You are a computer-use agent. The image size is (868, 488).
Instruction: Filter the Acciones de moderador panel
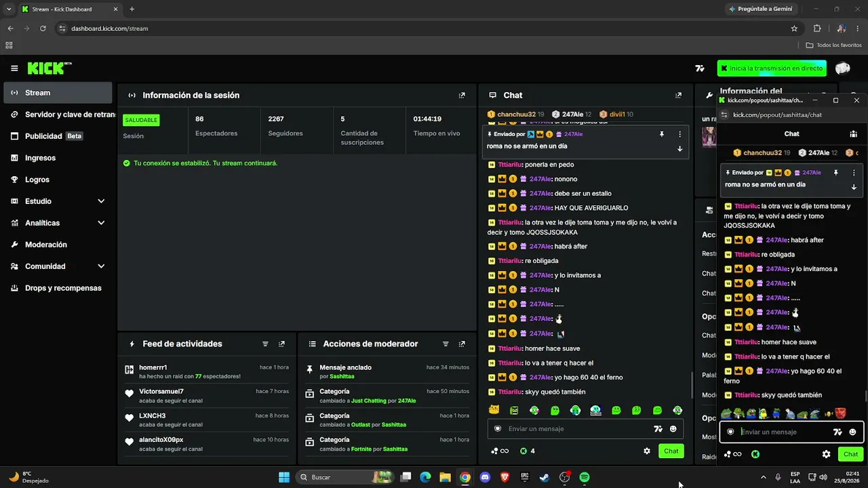[x=446, y=344]
